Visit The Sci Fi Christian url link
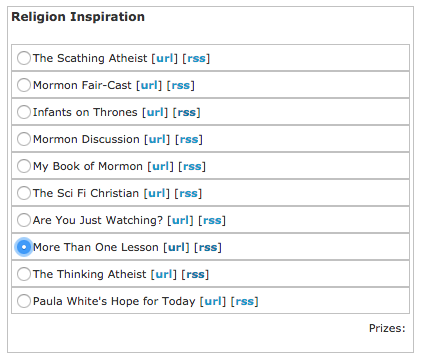The image size is (421, 360). point(157,193)
